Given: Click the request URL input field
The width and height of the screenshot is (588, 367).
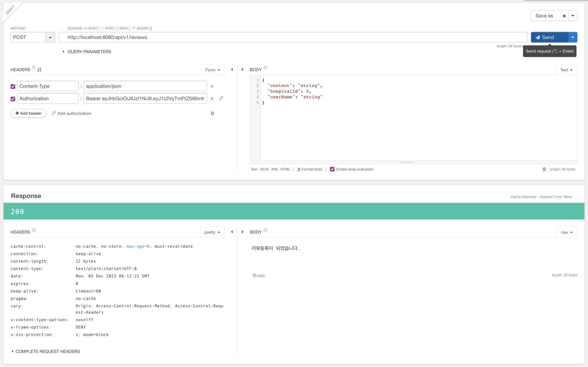Looking at the screenshot, I should (293, 37).
